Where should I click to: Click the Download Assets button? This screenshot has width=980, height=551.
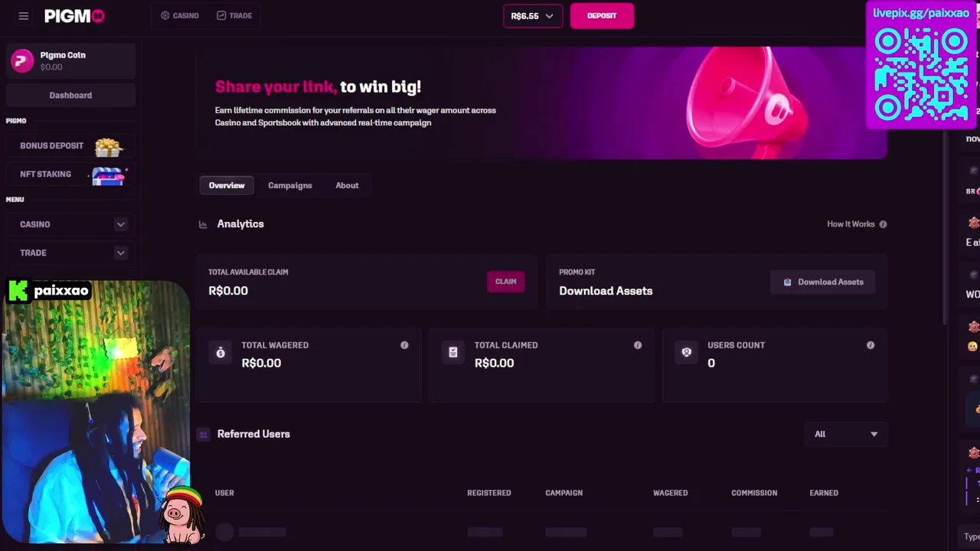coord(823,282)
